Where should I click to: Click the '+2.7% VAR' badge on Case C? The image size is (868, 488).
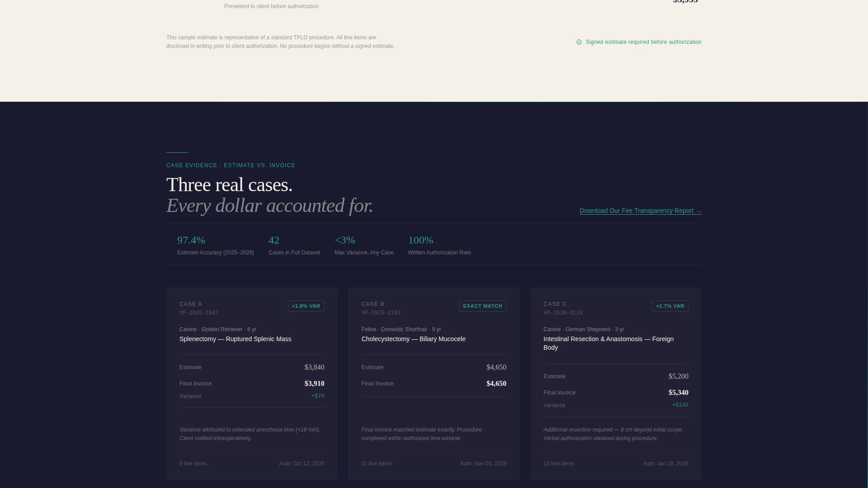(670, 305)
